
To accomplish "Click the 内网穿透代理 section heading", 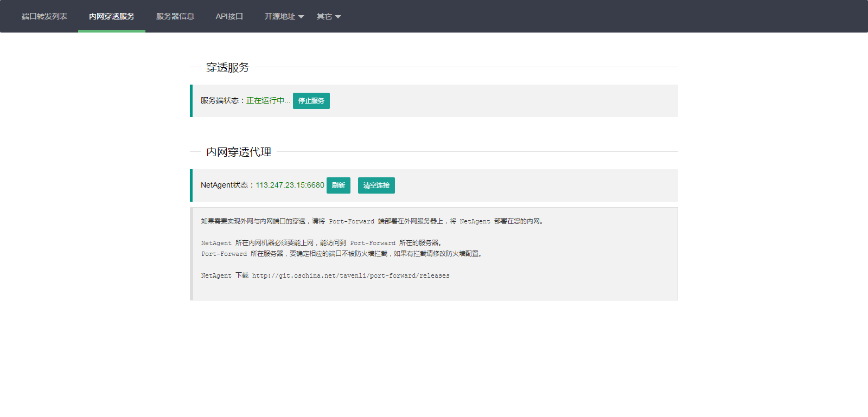I will [238, 152].
